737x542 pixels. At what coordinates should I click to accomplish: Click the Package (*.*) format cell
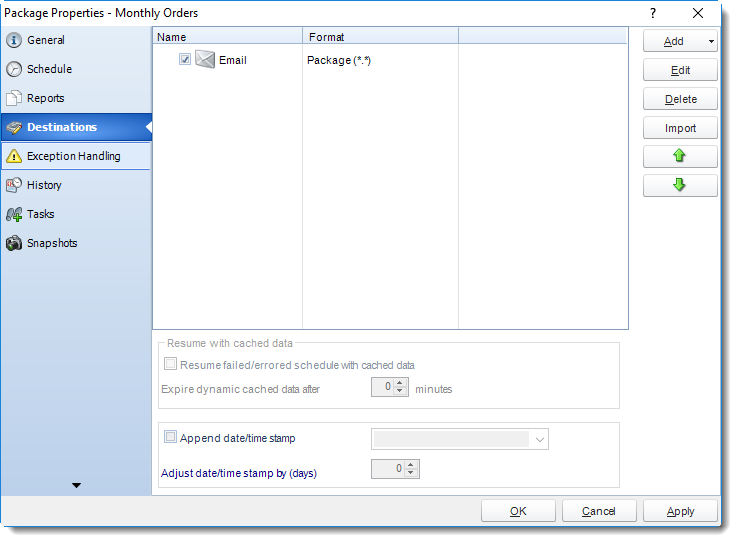click(339, 60)
